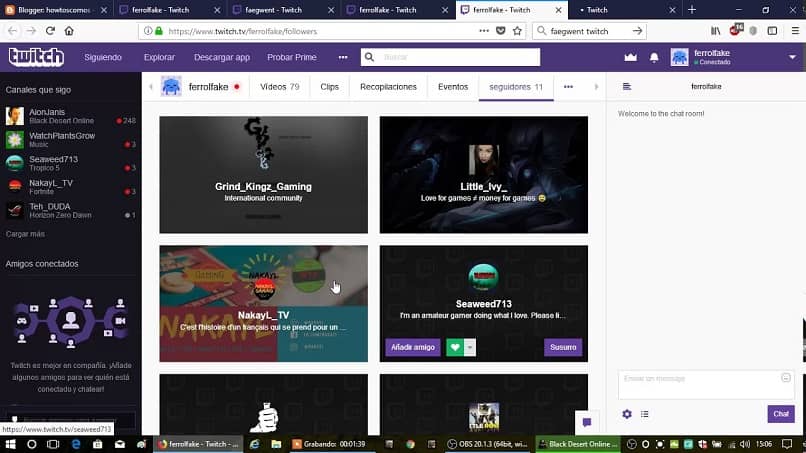The image size is (806, 453).
Task: Open Explorar in the Twitch navigation
Action: pyautogui.click(x=159, y=57)
